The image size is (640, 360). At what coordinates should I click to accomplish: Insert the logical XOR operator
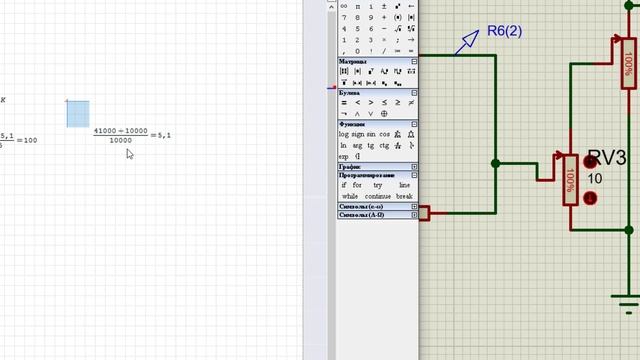[384, 114]
